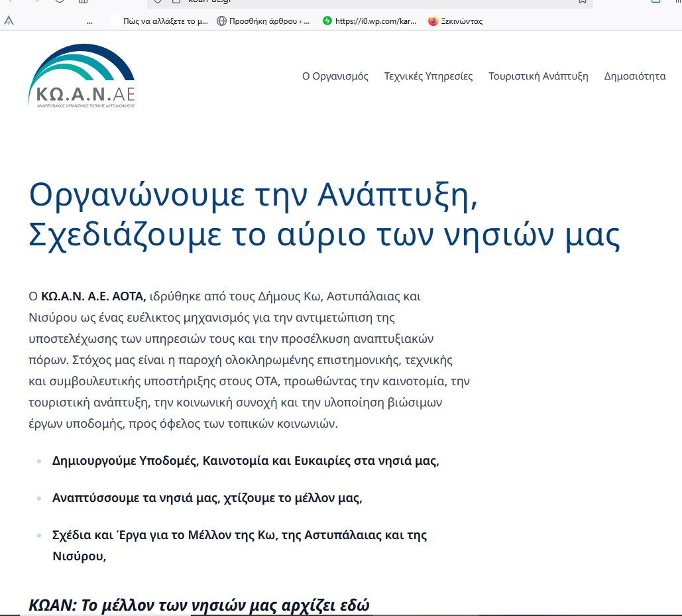682x616 pixels.
Task: Open the 'Τεχνικές Υπηρεσίες' menu item
Action: pyautogui.click(x=428, y=76)
